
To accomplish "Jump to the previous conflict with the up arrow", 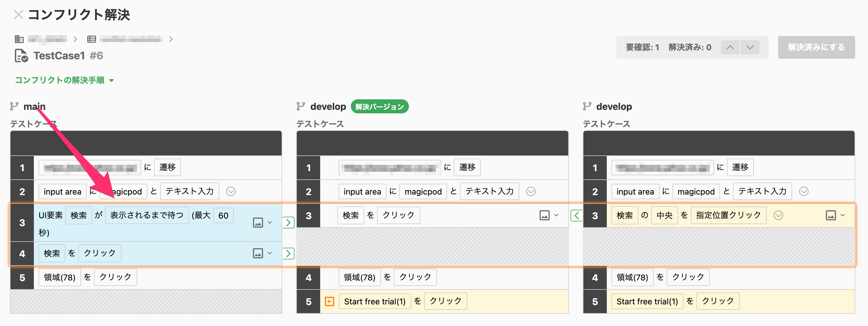I will 730,48.
